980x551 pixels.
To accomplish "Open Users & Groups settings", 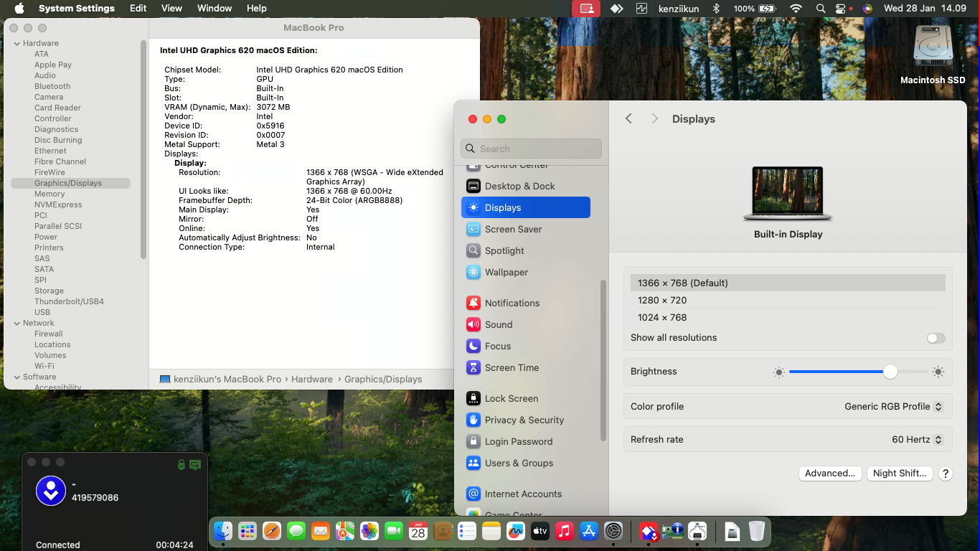I will click(526, 463).
